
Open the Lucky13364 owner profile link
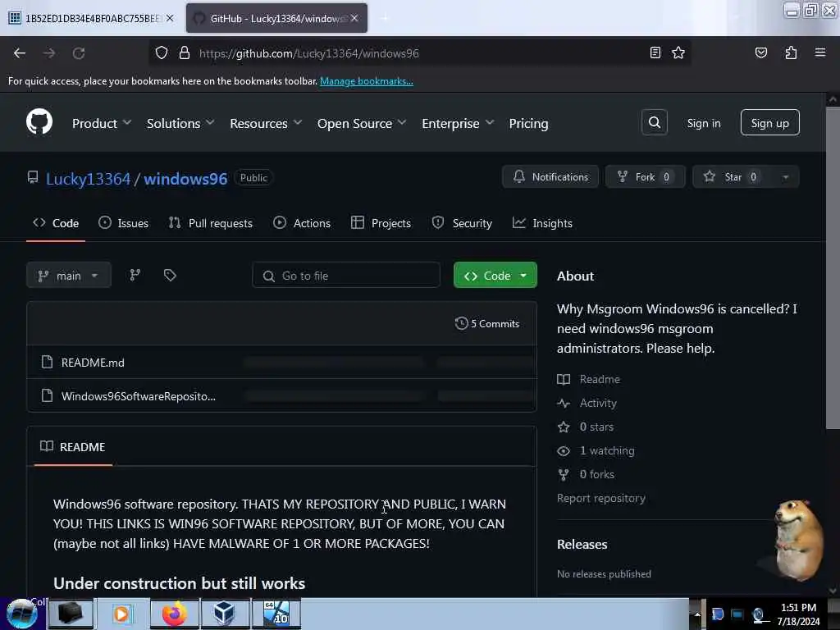point(88,178)
